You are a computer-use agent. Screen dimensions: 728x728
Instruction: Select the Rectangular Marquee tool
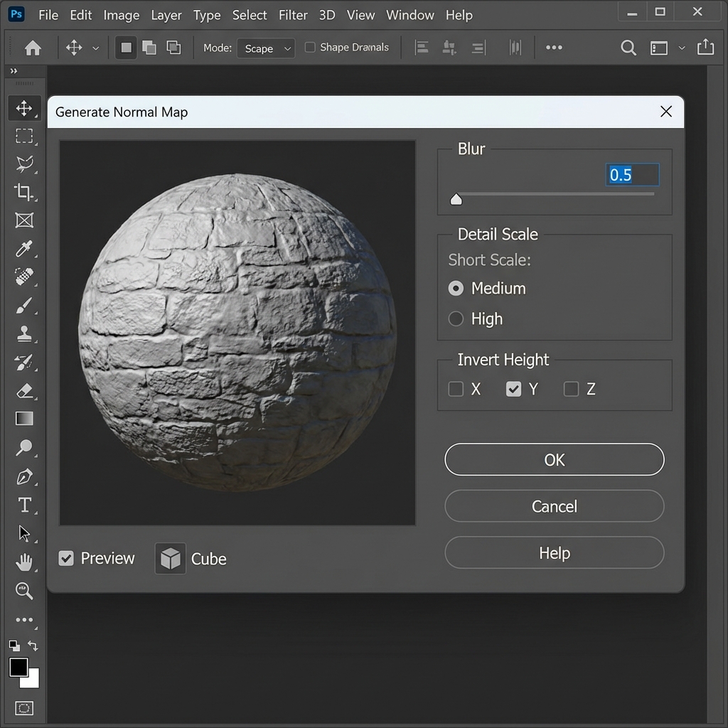pos(24,136)
